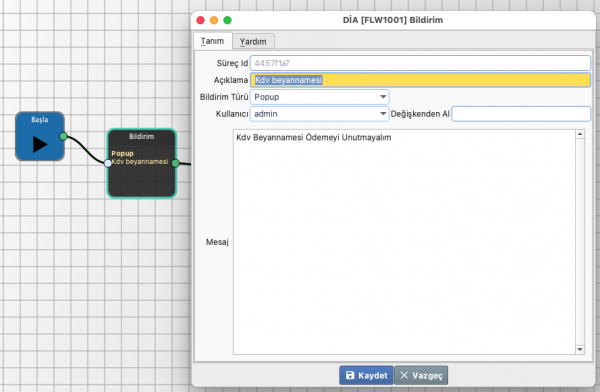Click the dialog title 'DİA [FLW1001] Bildirim'

[393, 20]
